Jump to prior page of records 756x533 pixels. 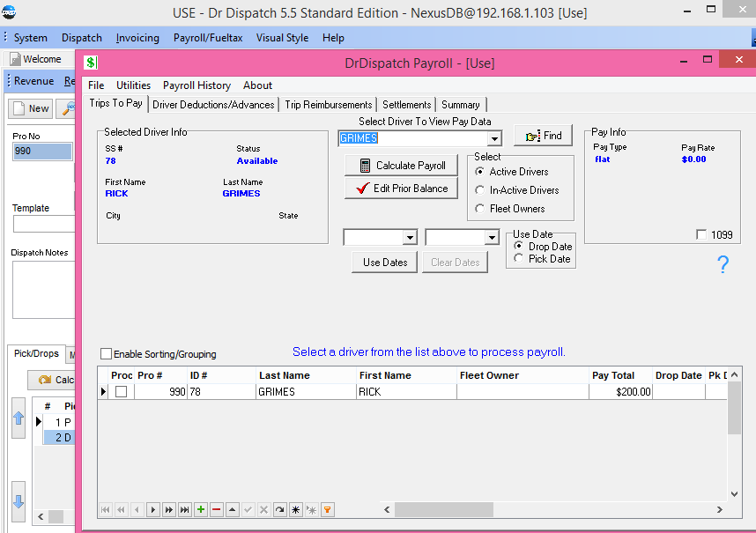[x=122, y=509]
